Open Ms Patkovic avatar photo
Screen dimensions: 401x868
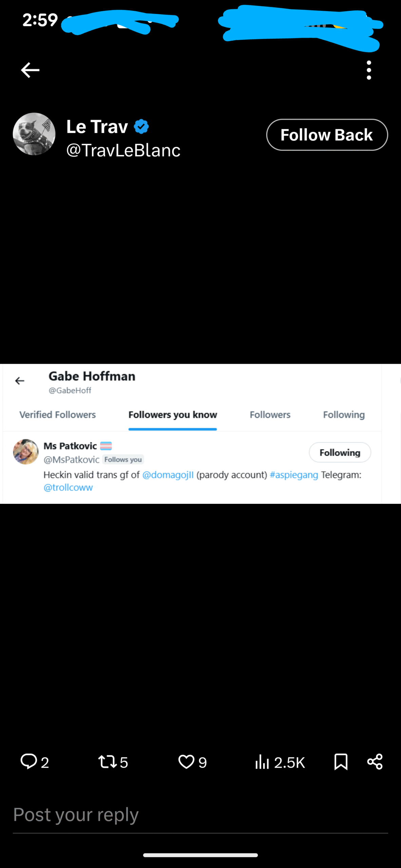[x=26, y=452]
